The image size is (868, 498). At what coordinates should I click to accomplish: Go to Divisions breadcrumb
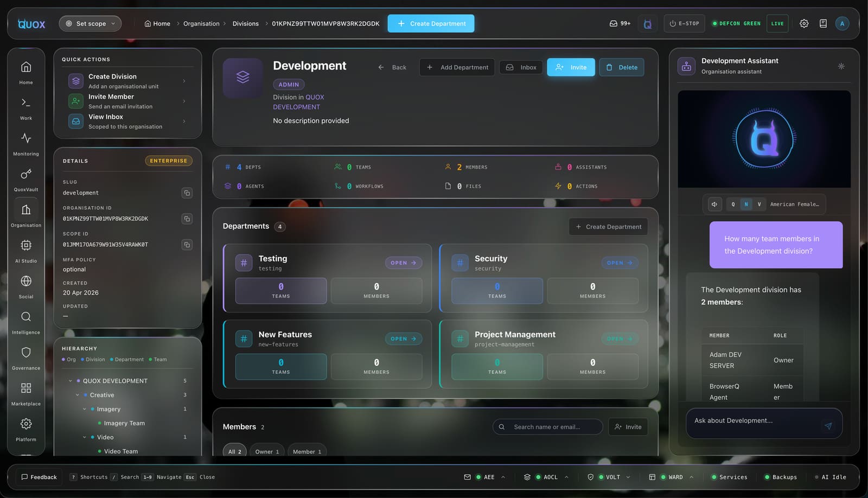[246, 24]
